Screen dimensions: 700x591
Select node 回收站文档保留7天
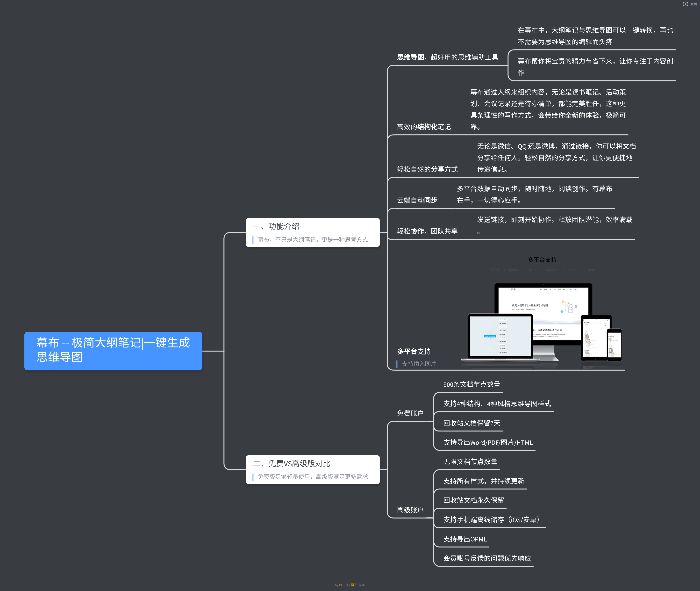coord(471,423)
